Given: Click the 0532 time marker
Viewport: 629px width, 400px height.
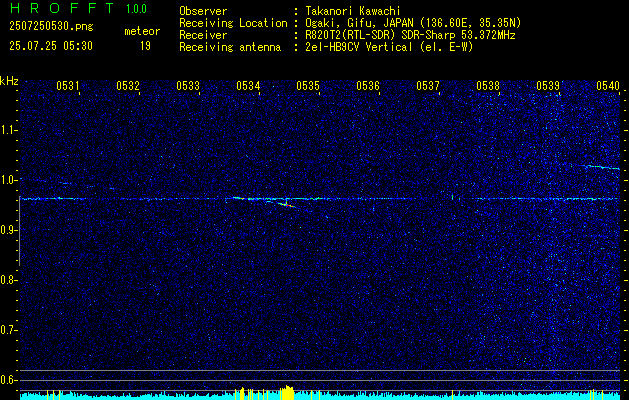Looking at the screenshot, I should 128,85.
